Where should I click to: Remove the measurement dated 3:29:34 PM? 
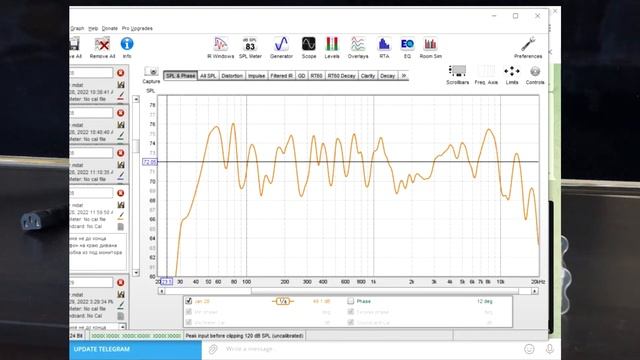pyautogui.click(x=120, y=282)
